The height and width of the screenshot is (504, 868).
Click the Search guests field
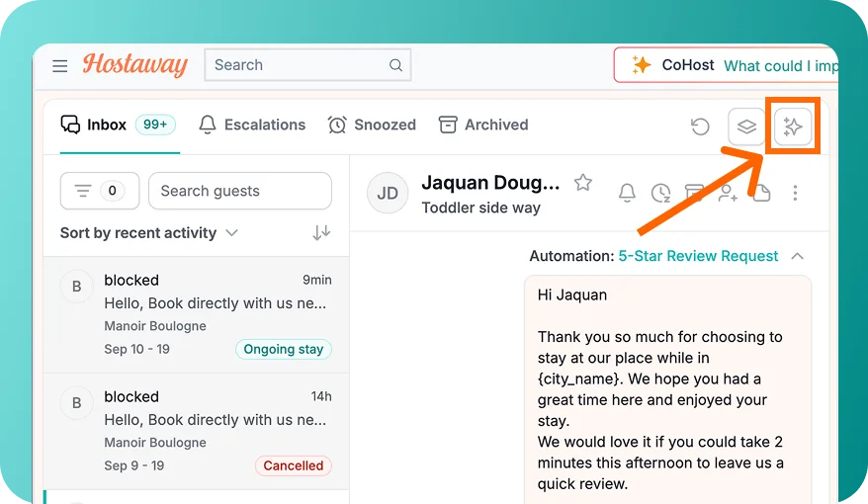[240, 191]
